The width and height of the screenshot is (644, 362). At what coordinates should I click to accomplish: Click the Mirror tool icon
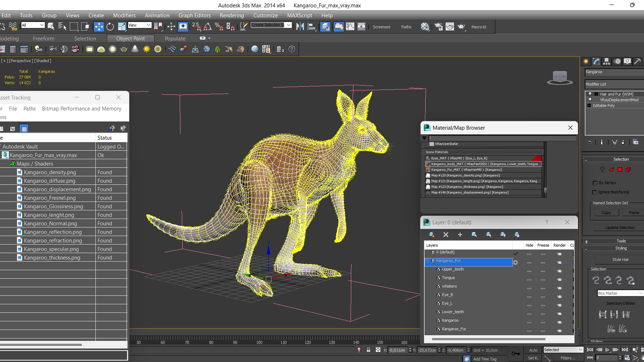(x=300, y=26)
